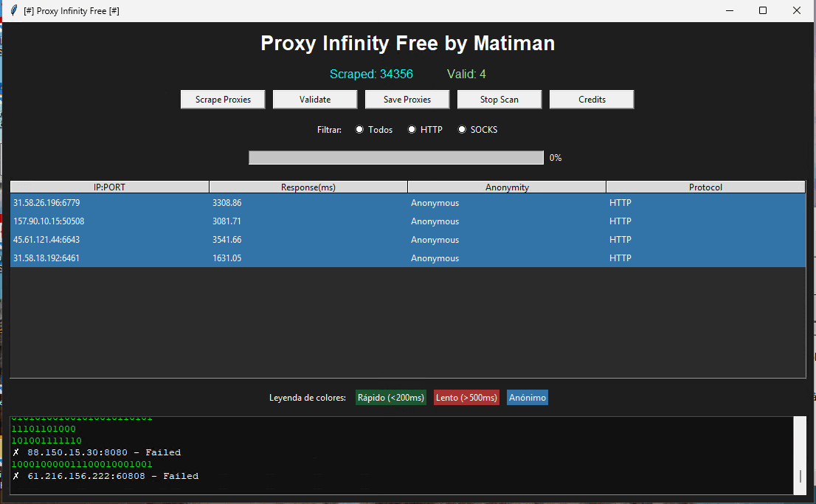Click the green binary line 101001111110

point(46,441)
